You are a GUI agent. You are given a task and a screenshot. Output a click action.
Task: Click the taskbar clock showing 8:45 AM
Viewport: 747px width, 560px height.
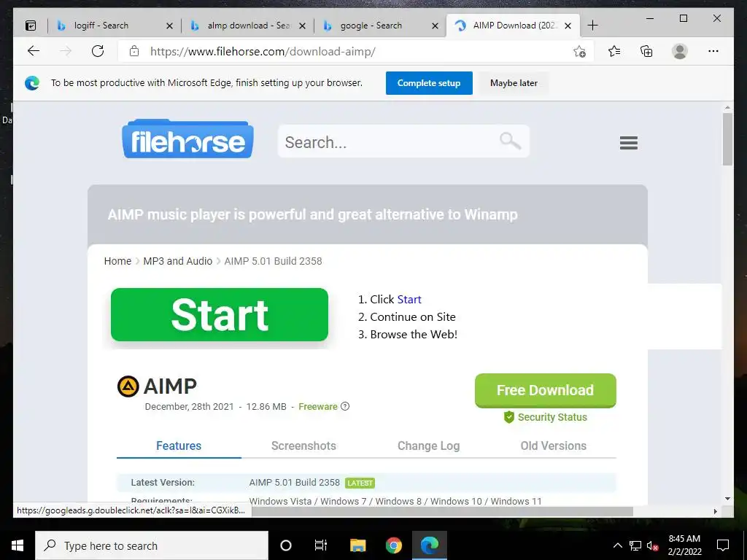(x=684, y=545)
